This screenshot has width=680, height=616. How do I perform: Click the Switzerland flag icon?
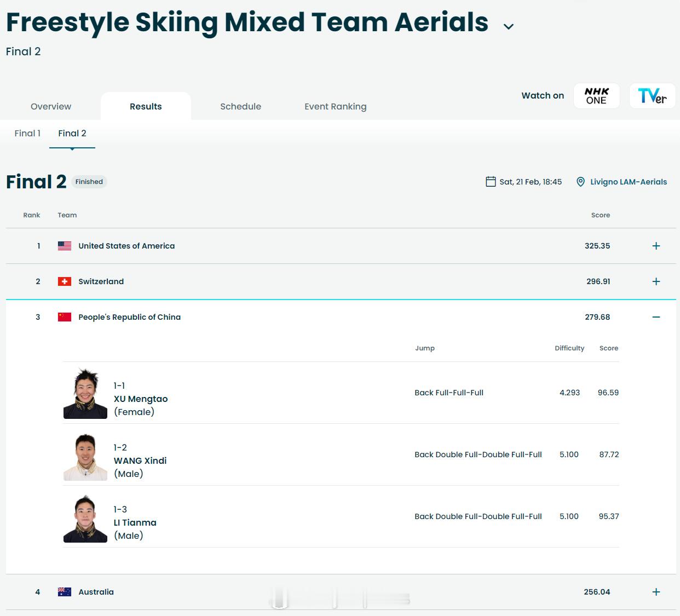click(x=65, y=281)
